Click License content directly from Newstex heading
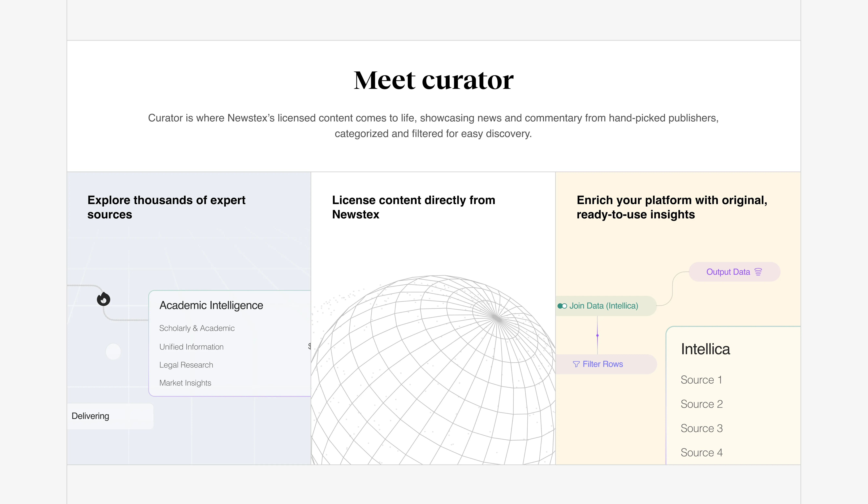 click(413, 207)
